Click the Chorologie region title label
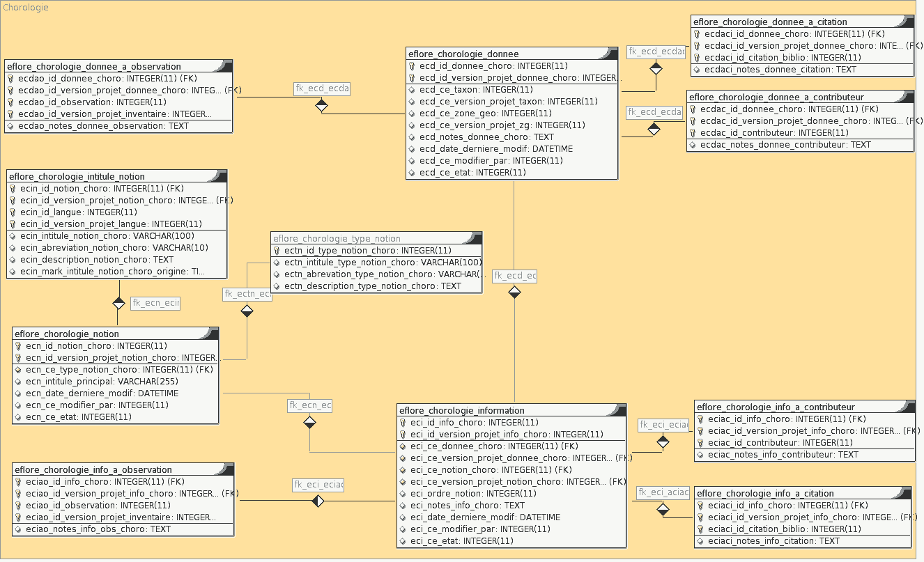 26,7
